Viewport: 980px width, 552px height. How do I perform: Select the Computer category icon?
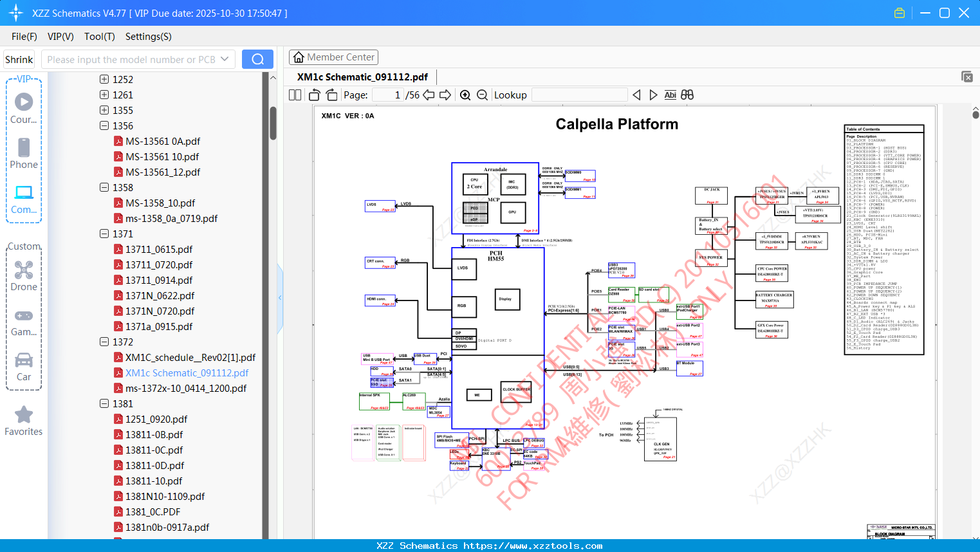point(24,199)
